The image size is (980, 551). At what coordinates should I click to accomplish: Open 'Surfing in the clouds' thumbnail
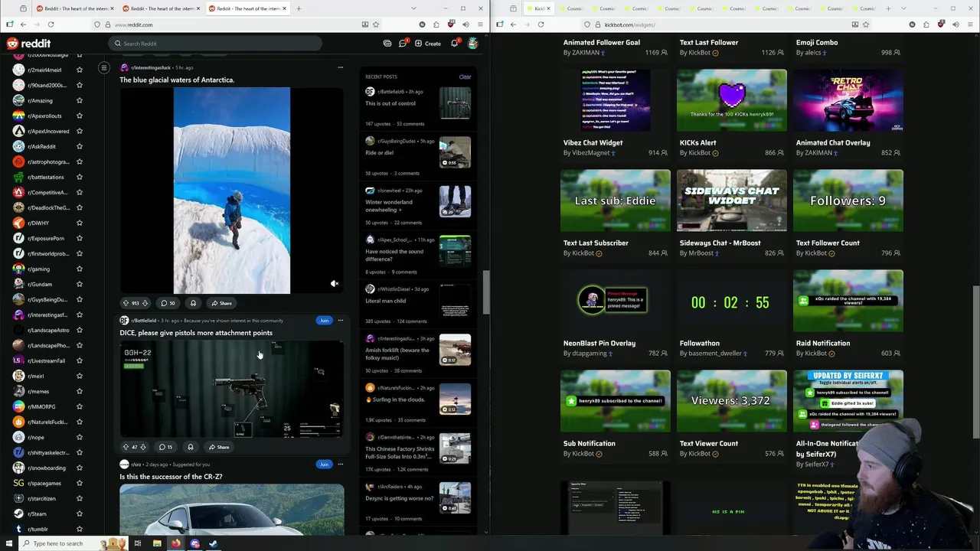(x=455, y=399)
